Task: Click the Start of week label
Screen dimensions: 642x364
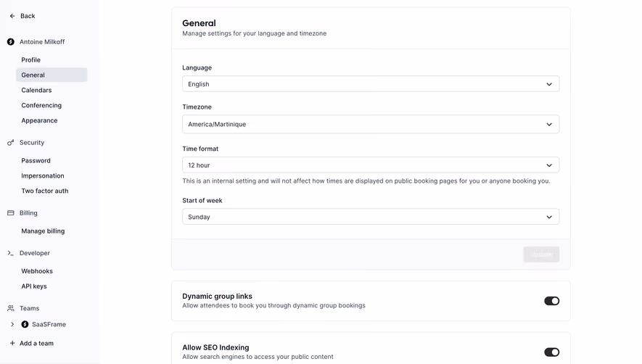Action: click(202, 200)
